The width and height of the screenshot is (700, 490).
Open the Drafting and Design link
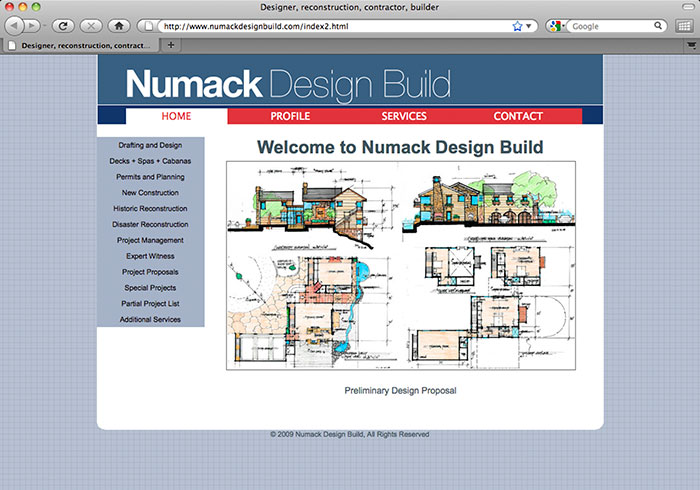tap(150, 145)
